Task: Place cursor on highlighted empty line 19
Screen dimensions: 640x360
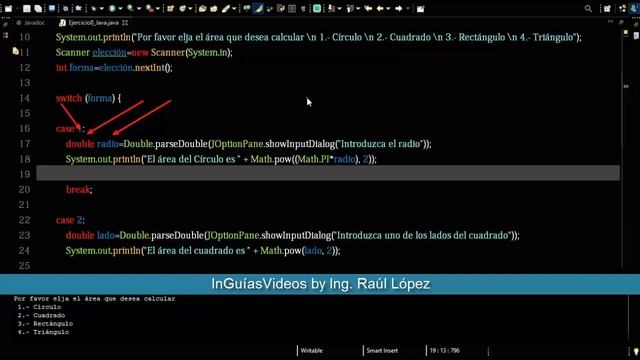Action: [x=328, y=174]
